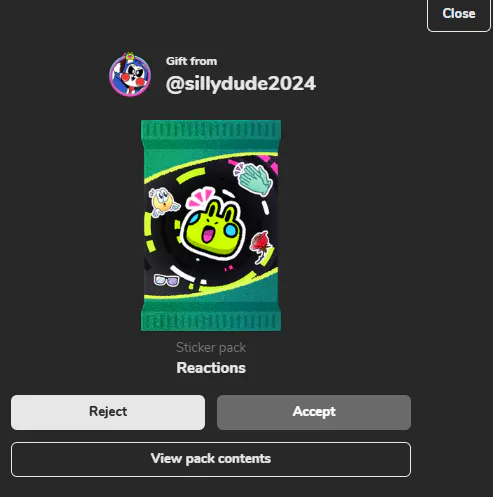Open View pack contents
493x497 pixels.
click(x=211, y=459)
